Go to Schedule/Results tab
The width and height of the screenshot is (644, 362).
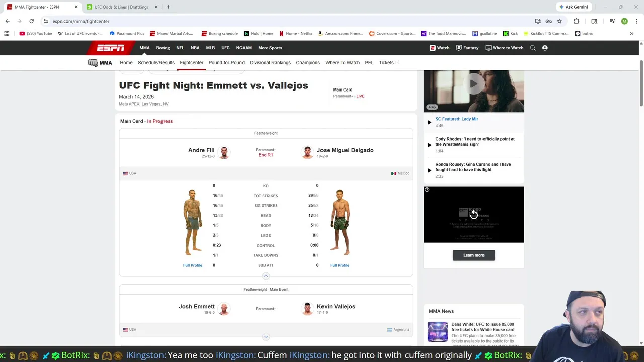click(156, 63)
